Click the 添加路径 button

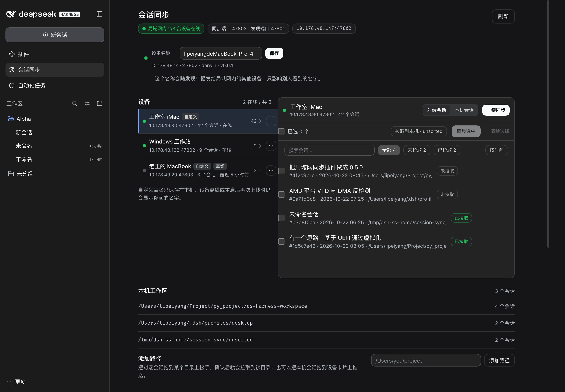(499, 360)
